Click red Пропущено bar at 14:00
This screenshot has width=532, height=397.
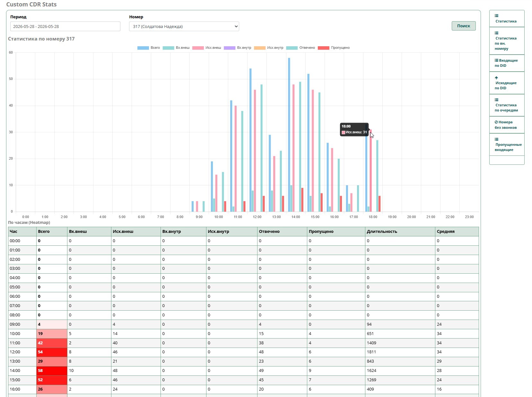point(302,200)
